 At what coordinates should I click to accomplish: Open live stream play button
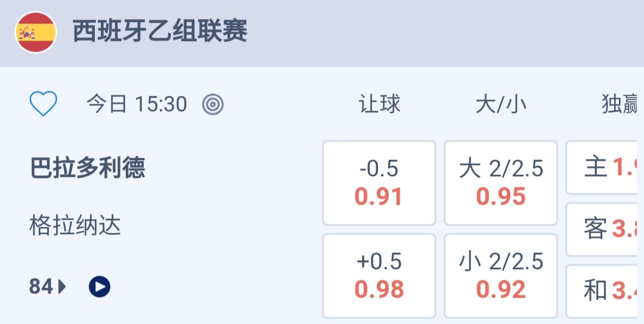[100, 287]
